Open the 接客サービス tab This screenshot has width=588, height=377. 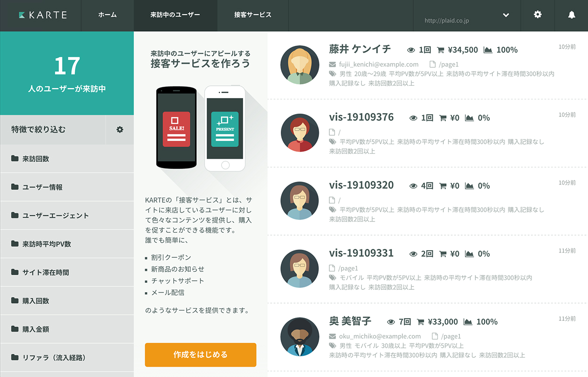pyautogui.click(x=253, y=15)
